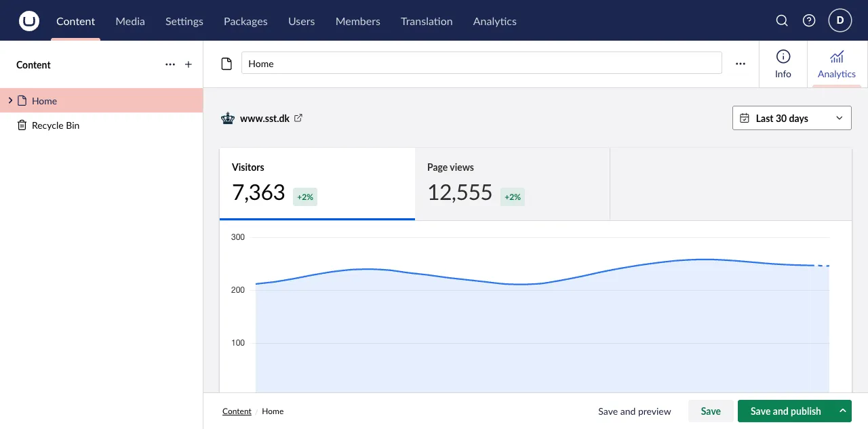Screen dimensions: 868x429
Task: Open the user avatar D menu
Action: [840, 20]
